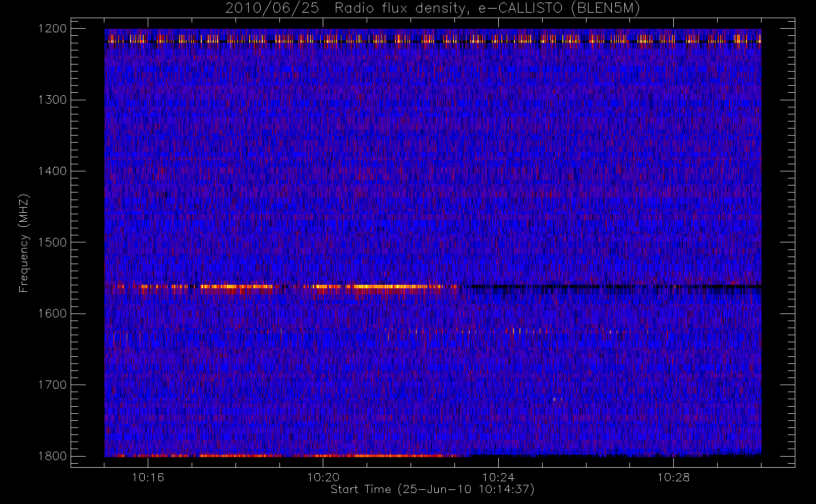Click the 10:16 time tick label
Screen dimensions: 816x504
[x=148, y=477]
